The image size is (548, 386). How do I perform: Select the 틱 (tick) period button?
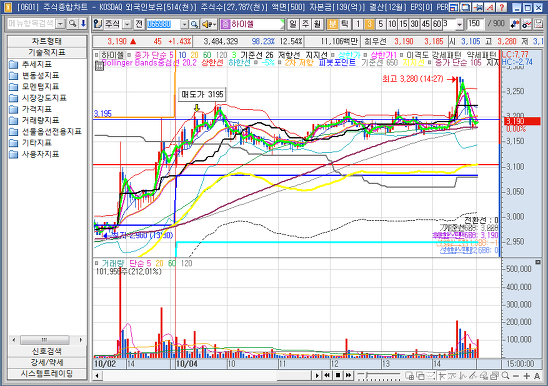point(345,24)
